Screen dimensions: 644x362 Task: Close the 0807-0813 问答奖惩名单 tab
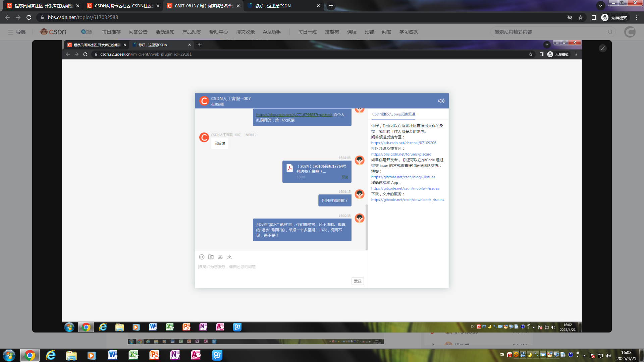[238, 6]
